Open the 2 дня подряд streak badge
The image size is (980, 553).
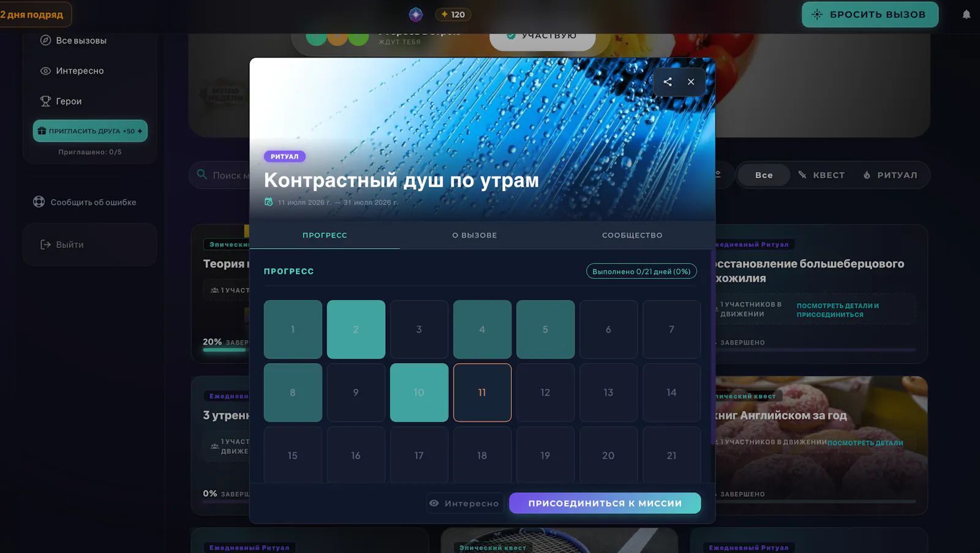pyautogui.click(x=34, y=14)
